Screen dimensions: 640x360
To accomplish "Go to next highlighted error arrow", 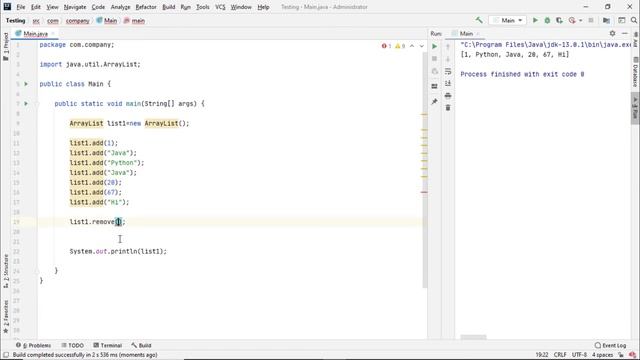I will (x=422, y=46).
